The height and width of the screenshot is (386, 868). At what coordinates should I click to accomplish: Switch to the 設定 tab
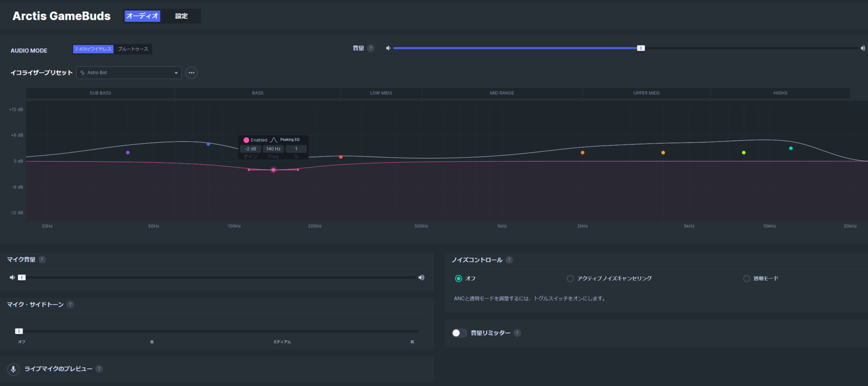coord(181,16)
